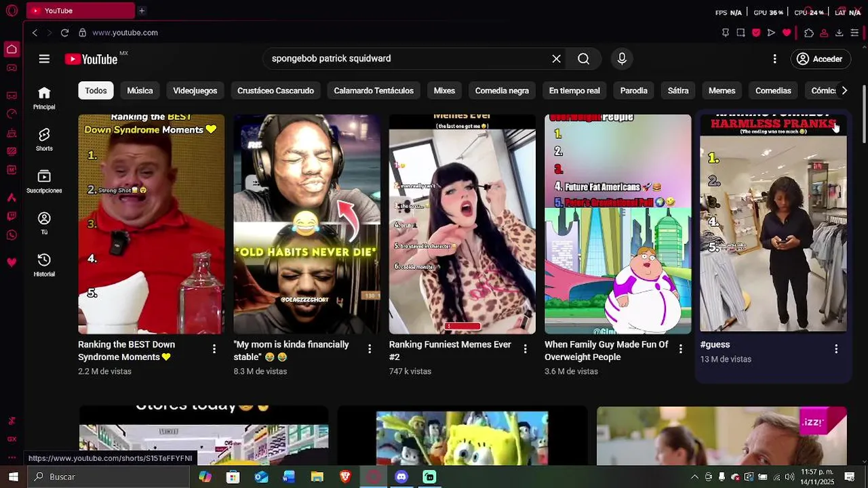Select the Calamardo Tentáculos filter chip
Screen dimensions: 868x488
[374, 91]
